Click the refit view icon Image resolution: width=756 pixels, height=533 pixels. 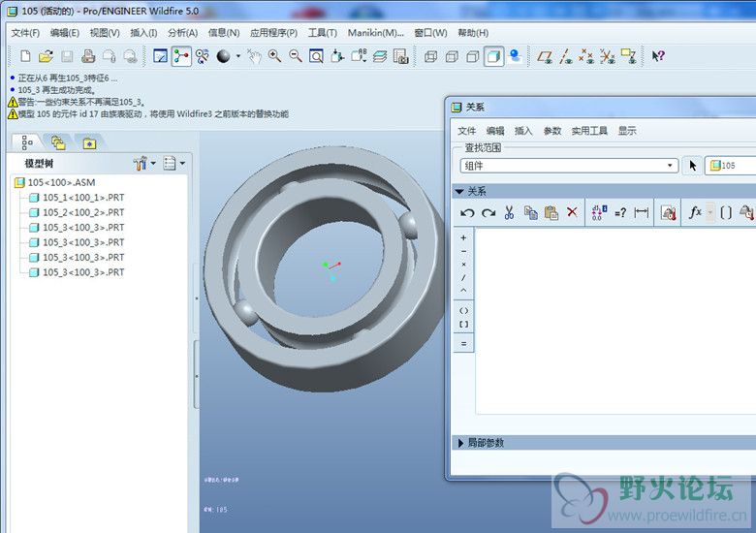pos(316,56)
